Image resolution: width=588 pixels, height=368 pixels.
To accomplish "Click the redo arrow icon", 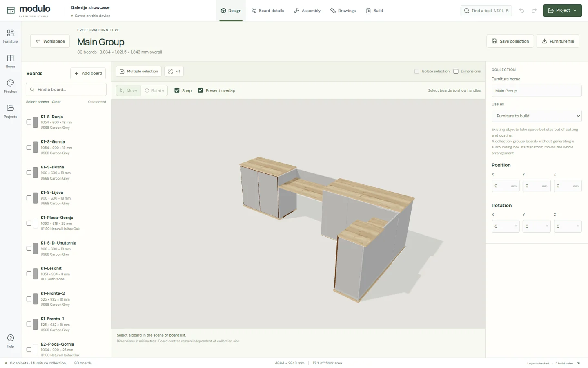I will point(534,11).
